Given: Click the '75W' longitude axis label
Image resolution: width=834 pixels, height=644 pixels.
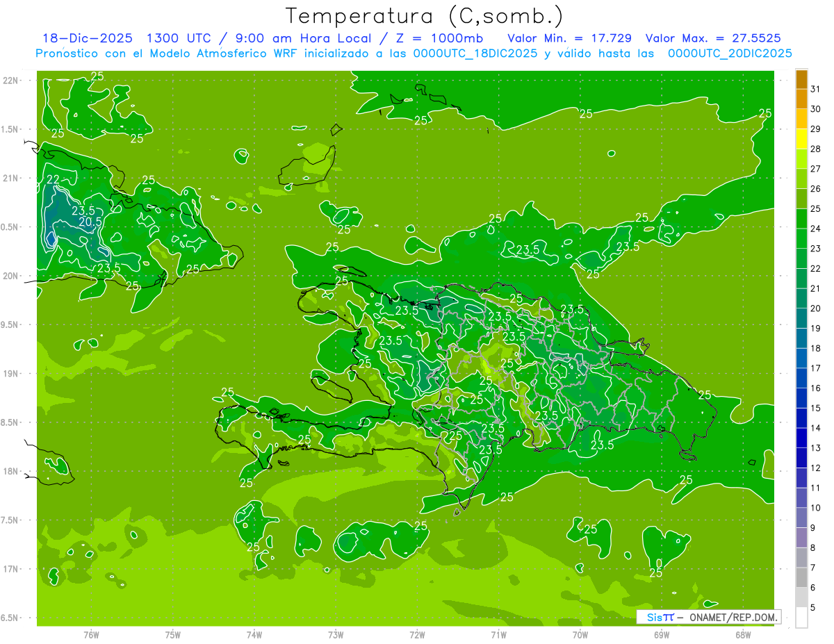Looking at the screenshot, I should point(173,635).
